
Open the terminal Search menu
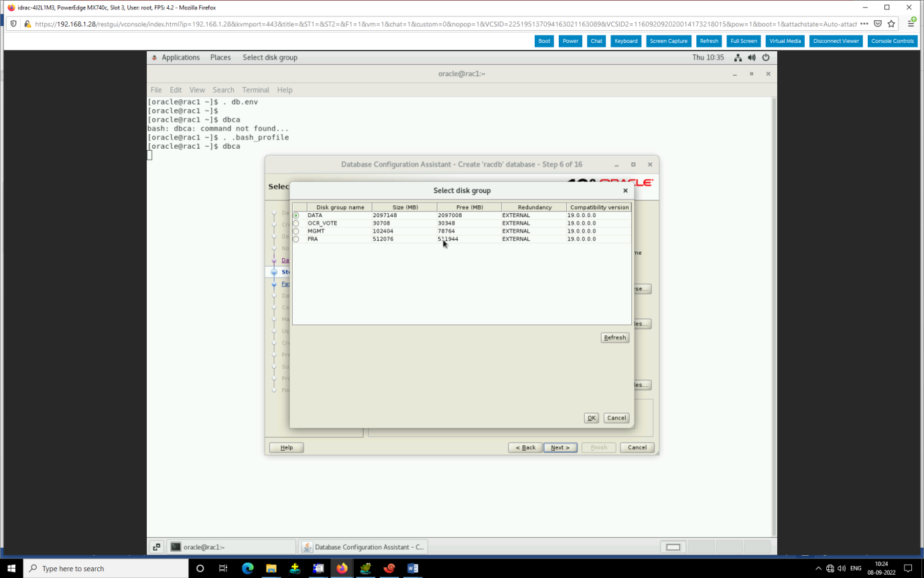pyautogui.click(x=224, y=90)
